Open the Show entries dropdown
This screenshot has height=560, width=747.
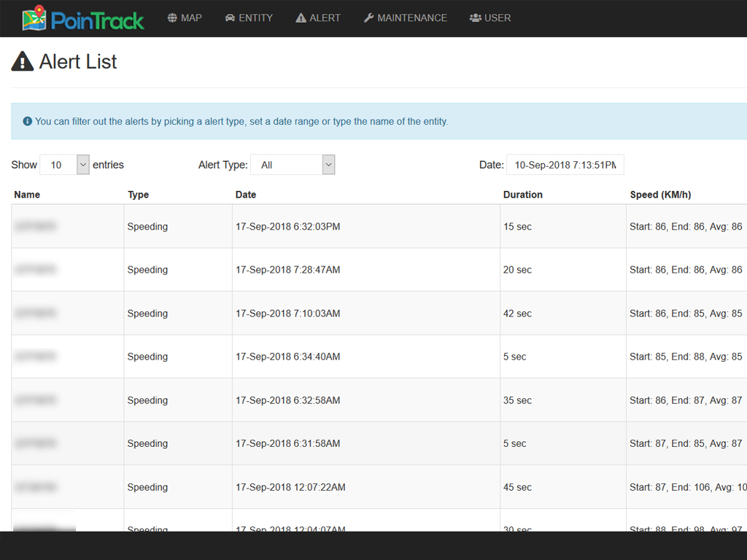(64, 164)
